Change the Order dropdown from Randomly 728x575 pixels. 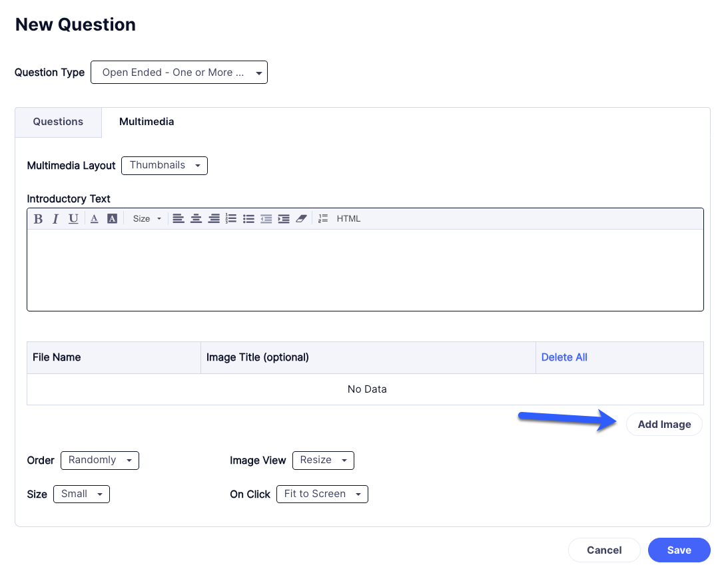(99, 461)
